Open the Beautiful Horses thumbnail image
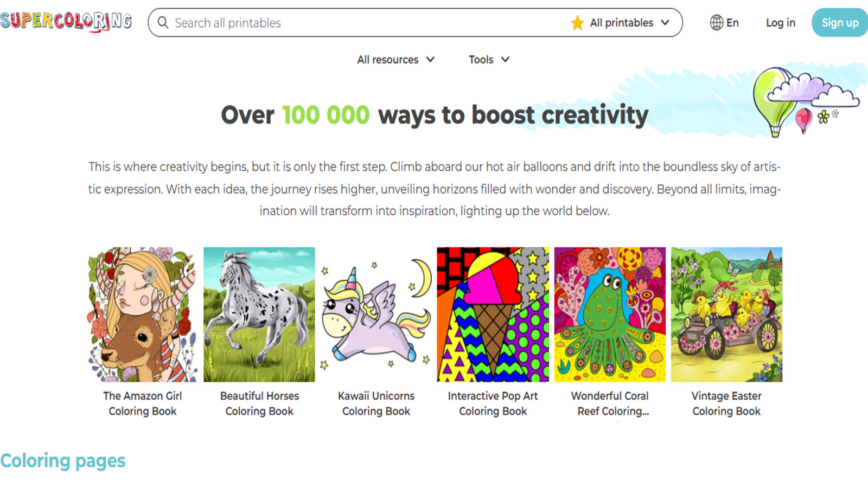Image resolution: width=868 pixels, height=488 pixels. pyautogui.click(x=259, y=314)
